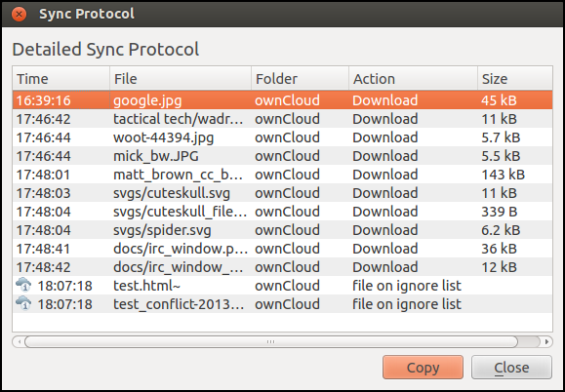
Task: Select the google.jpg row
Action: pos(283,100)
